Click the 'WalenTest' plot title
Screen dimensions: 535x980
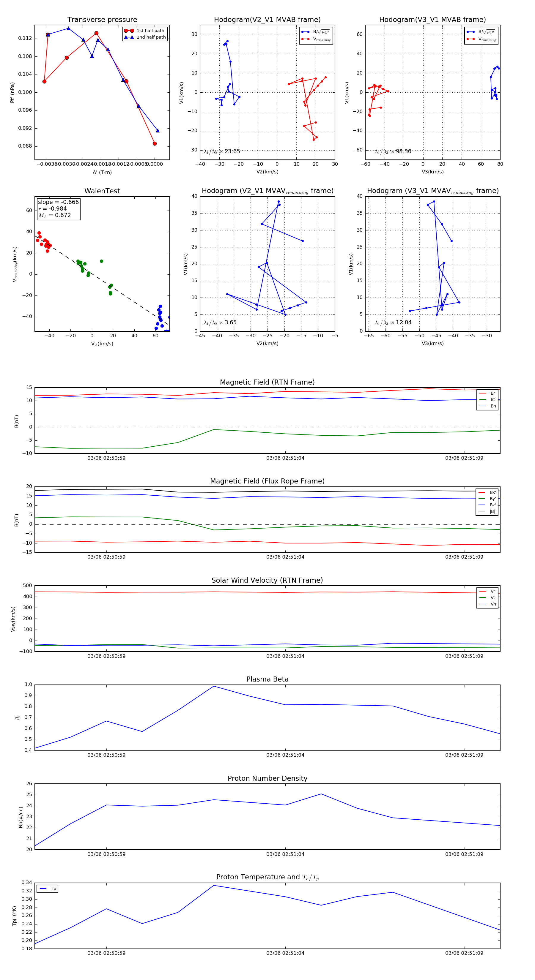[x=102, y=191]
